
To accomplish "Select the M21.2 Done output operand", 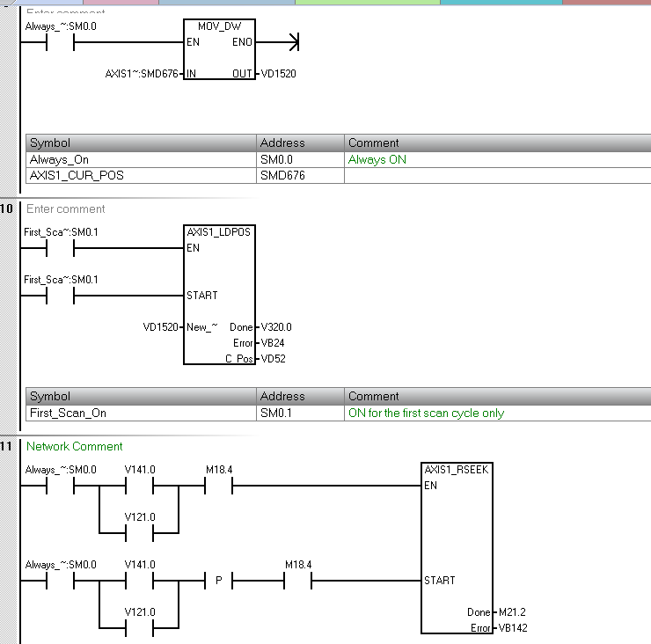I will coord(514,612).
